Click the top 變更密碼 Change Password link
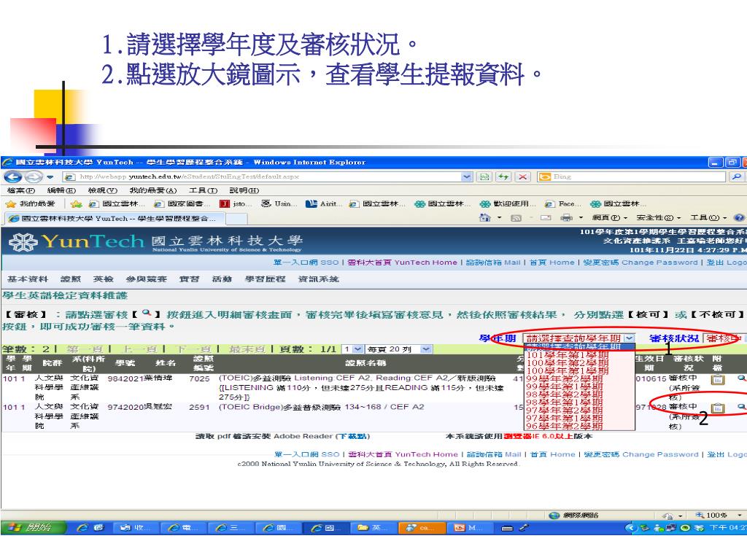 pos(640,262)
